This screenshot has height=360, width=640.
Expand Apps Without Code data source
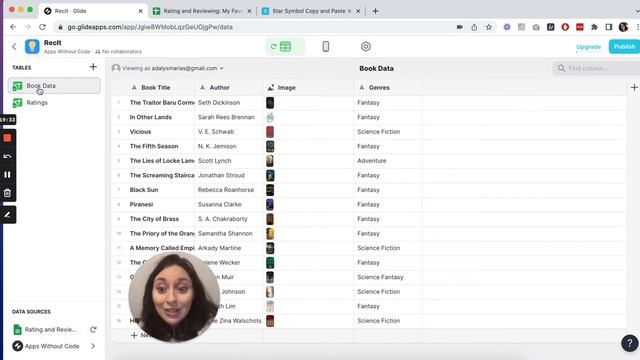coord(93,346)
